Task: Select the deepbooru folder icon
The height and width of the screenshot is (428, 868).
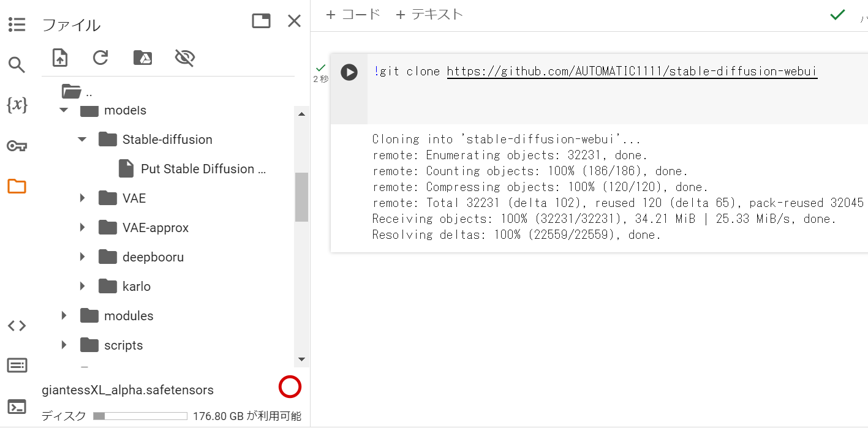Action: click(108, 257)
